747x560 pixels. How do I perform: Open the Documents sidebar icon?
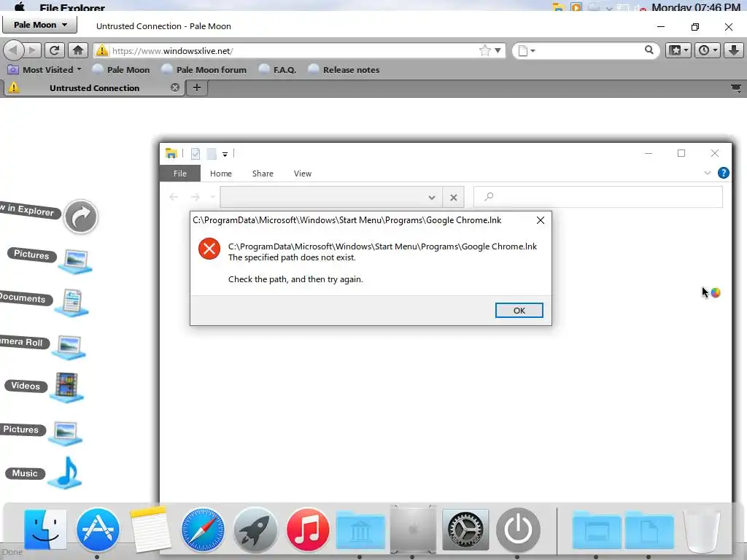[x=71, y=303]
